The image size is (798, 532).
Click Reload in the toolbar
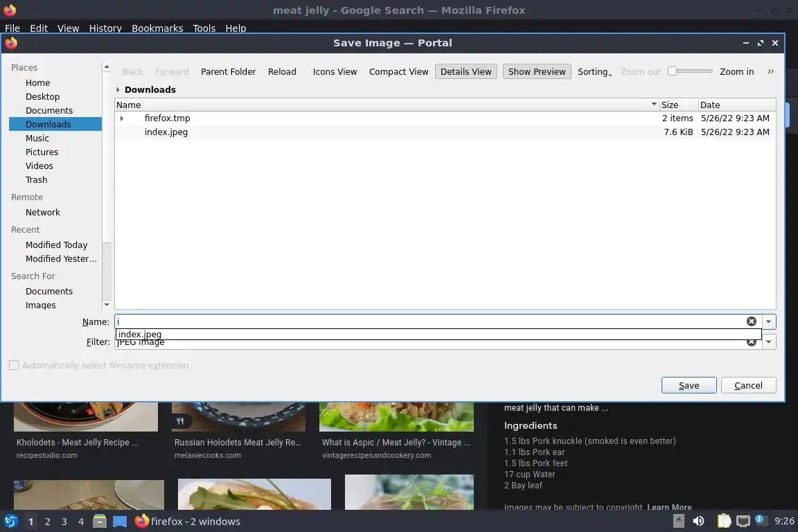[282, 72]
